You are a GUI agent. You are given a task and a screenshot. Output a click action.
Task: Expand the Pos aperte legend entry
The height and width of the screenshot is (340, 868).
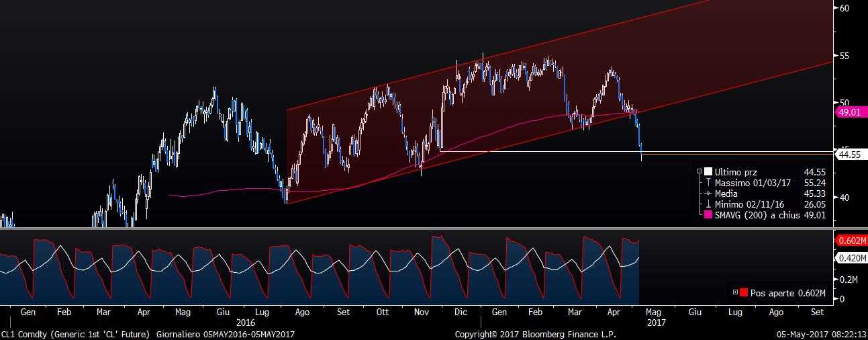pyautogui.click(x=735, y=293)
